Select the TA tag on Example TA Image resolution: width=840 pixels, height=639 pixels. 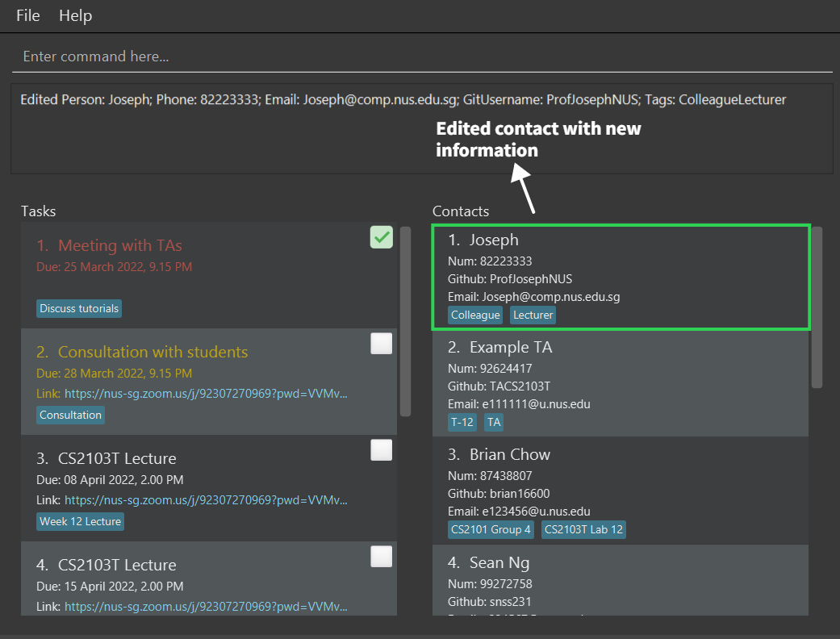pos(494,422)
